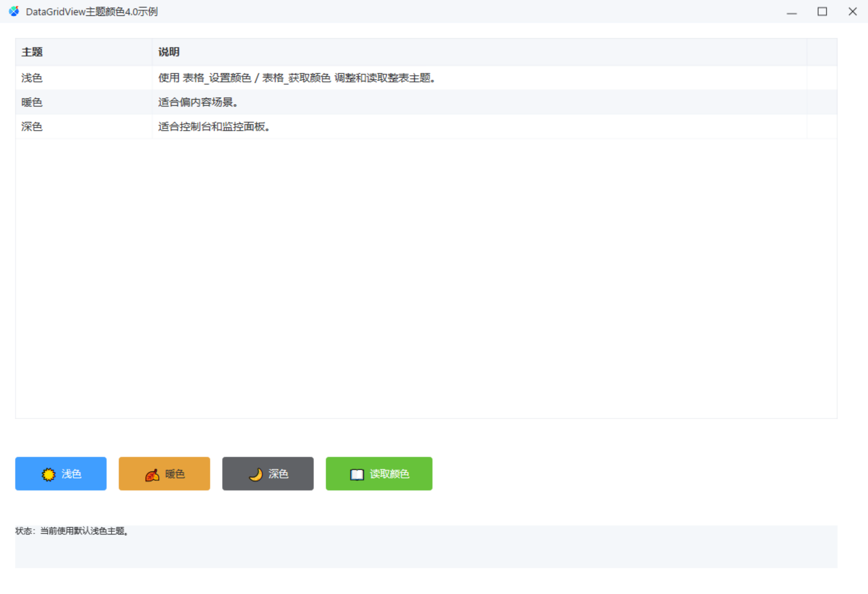Select the 深色 row cell
Screen dimensions: 868x594
(84, 126)
